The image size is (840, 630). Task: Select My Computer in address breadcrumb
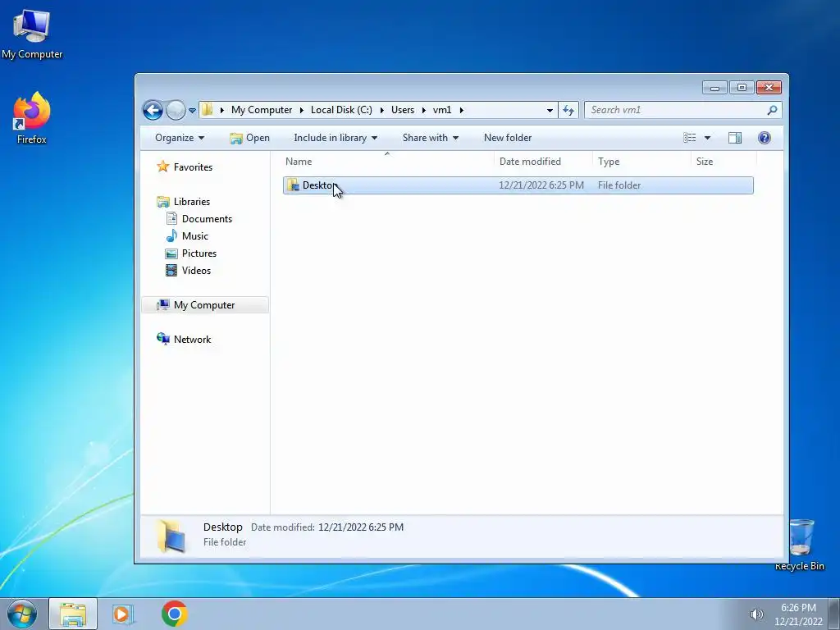click(x=262, y=110)
